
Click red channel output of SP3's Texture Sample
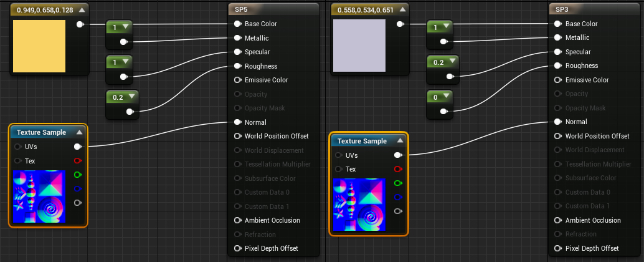[398, 169]
